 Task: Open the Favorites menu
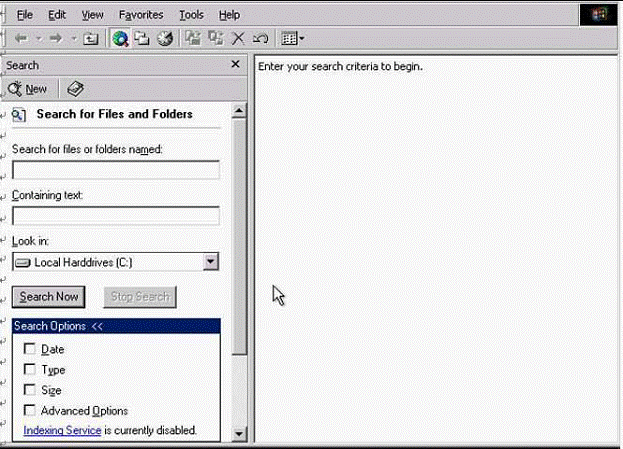point(141,15)
